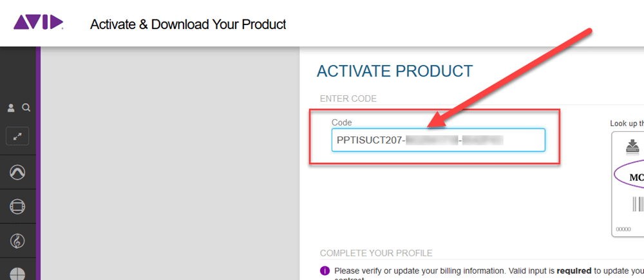The image size is (644, 280).
Task: Click the "Code" label above the field
Action: [x=341, y=122]
